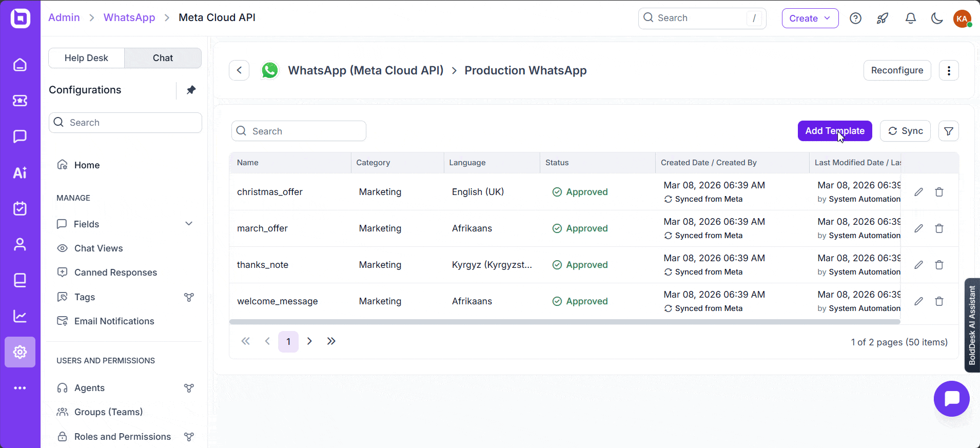The image size is (980, 448).
Task: Sync templates from Meta
Action: pyautogui.click(x=905, y=131)
